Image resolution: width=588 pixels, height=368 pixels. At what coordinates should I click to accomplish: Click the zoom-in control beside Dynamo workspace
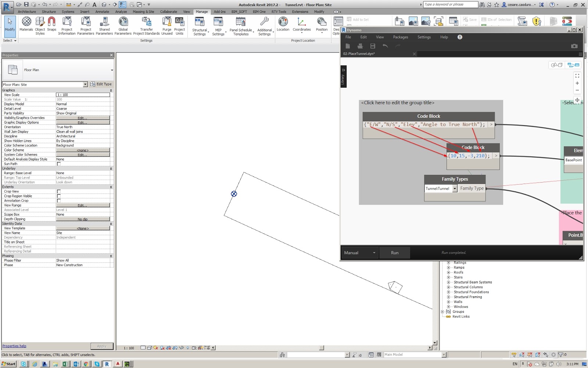(577, 83)
